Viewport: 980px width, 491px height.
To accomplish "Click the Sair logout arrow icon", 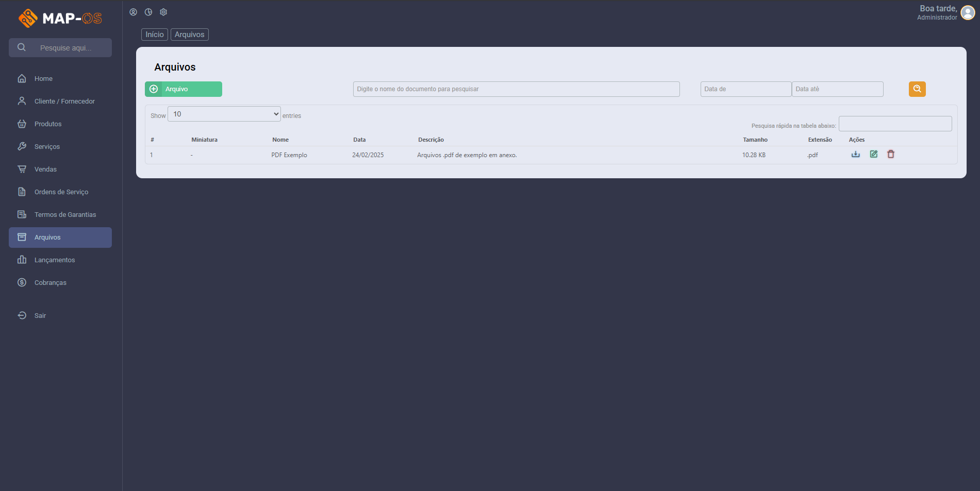I will [x=22, y=315].
